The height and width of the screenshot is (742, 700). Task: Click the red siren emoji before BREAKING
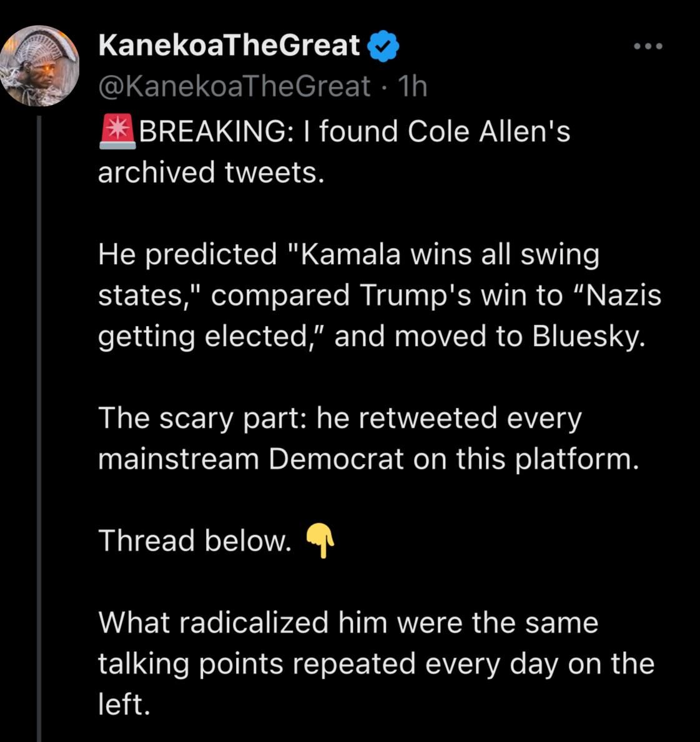coord(117,132)
